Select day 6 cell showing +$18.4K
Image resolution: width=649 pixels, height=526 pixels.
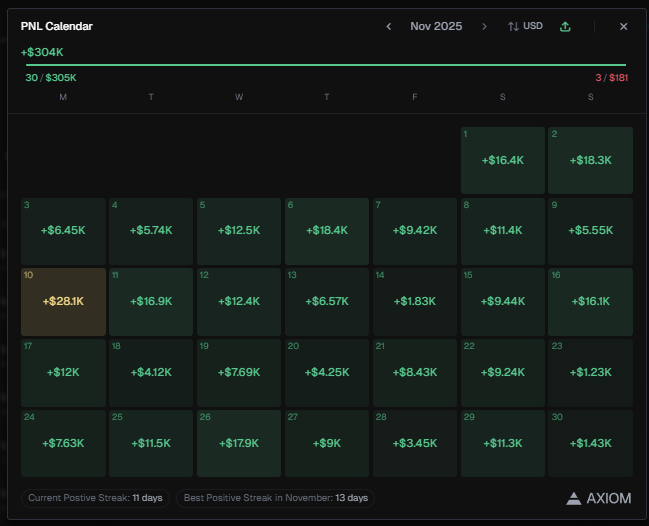pyautogui.click(x=327, y=231)
